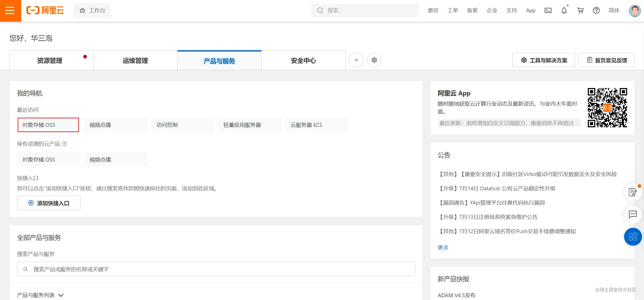
Task: Open the notification bell
Action: tap(564, 10)
